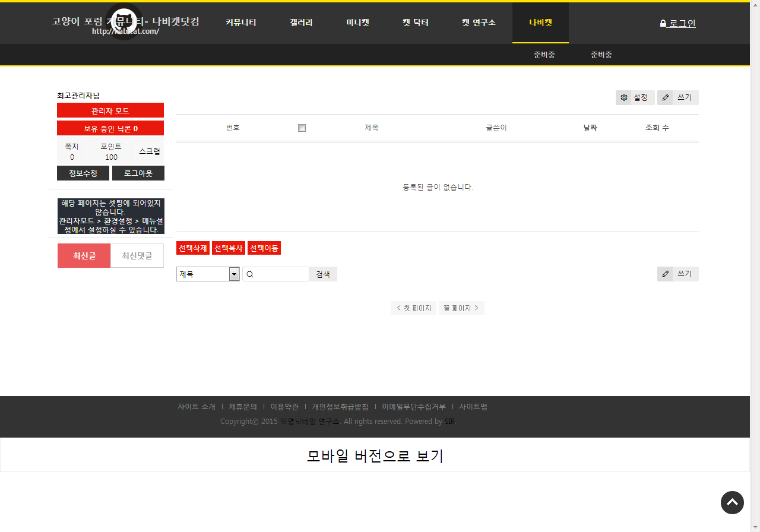
Task: Click the 선택이동 button
Action: [264, 248]
